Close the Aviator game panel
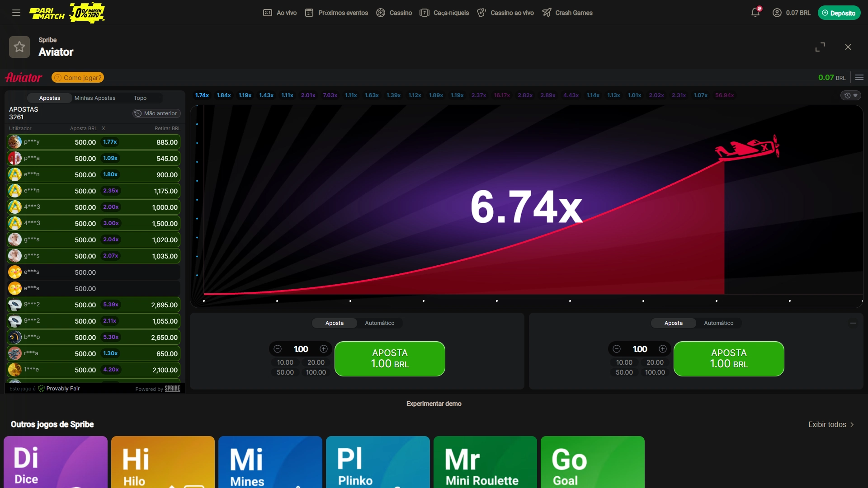The width and height of the screenshot is (868, 488). (848, 47)
